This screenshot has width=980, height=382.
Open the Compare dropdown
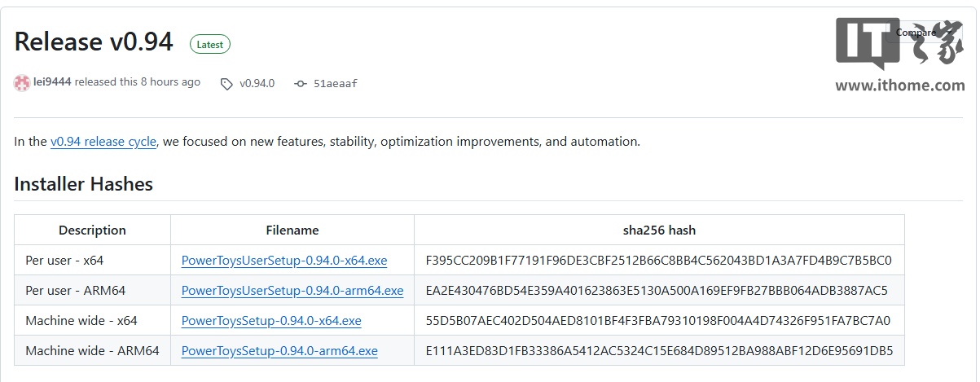(916, 33)
